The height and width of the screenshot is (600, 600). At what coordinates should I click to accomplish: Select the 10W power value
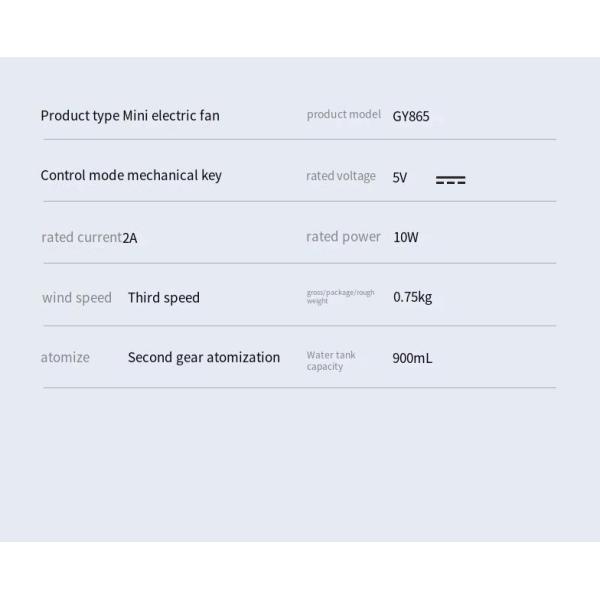(406, 237)
